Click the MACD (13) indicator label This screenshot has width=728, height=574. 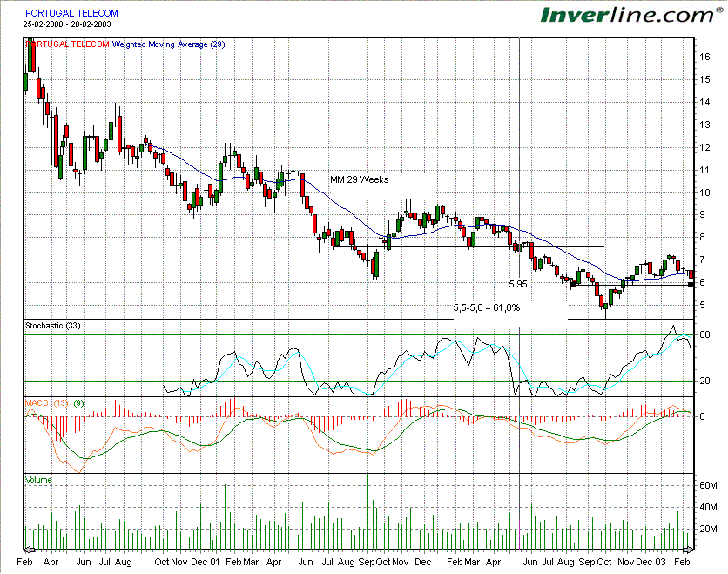[x=47, y=403]
